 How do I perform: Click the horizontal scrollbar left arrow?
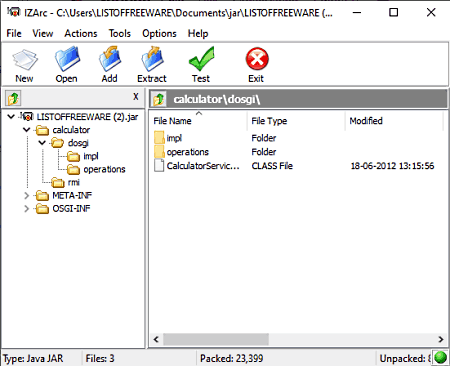[x=156, y=339]
